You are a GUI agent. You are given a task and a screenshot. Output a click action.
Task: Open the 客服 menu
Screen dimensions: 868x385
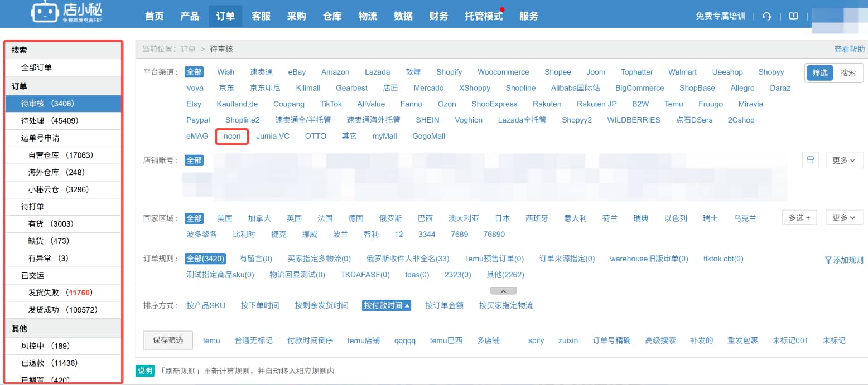point(261,16)
